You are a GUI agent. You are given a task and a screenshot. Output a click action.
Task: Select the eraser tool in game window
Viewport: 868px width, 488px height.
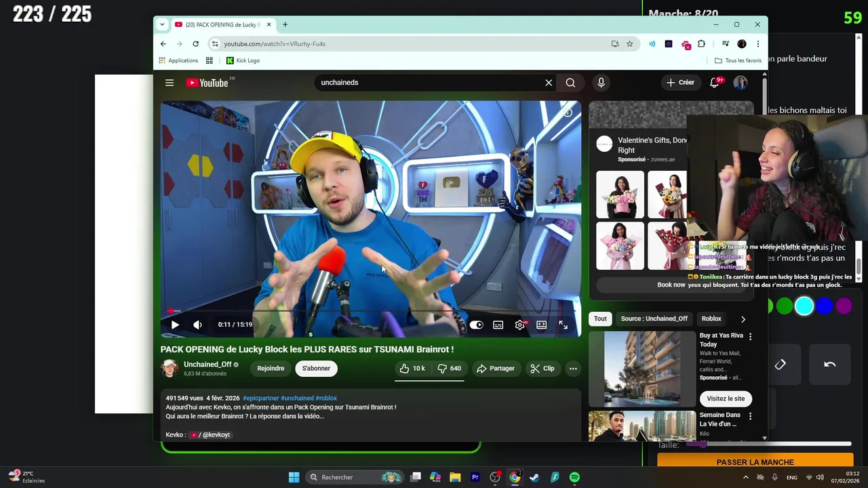[780, 365]
